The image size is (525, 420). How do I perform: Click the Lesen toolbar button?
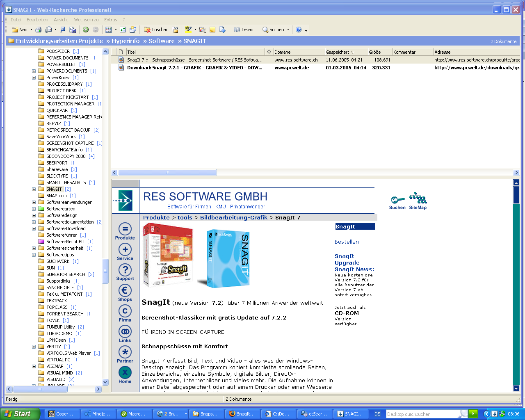pos(244,30)
